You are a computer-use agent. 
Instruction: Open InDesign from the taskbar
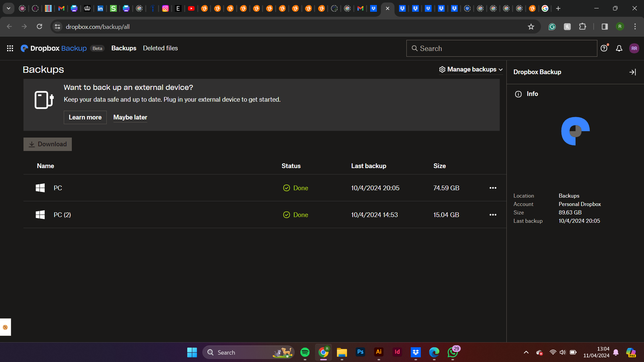tap(397, 352)
